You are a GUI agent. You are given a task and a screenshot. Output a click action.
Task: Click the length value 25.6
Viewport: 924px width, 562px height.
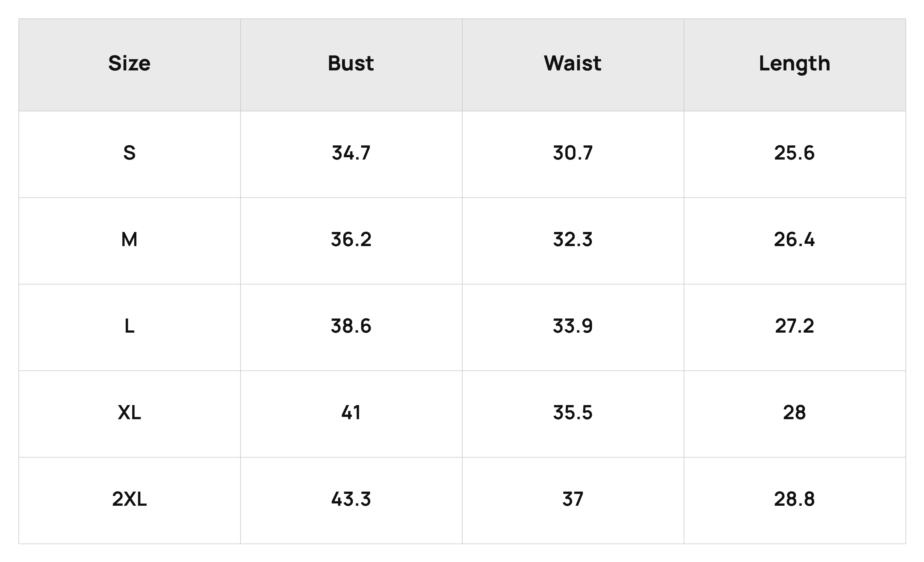point(795,153)
